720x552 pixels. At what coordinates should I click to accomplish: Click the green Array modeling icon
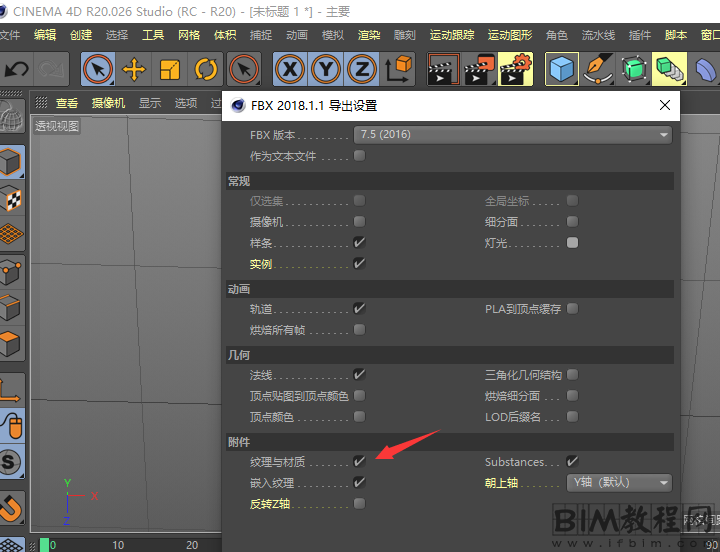[670, 69]
